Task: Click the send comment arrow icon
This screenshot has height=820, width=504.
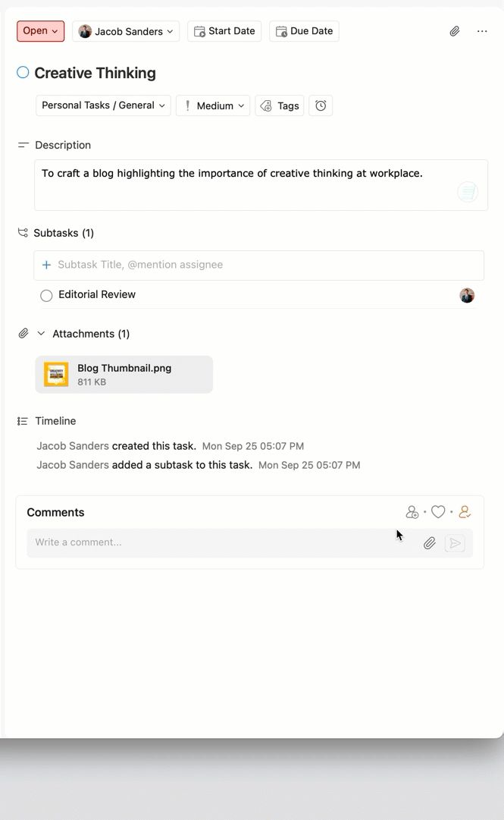Action: (x=455, y=543)
